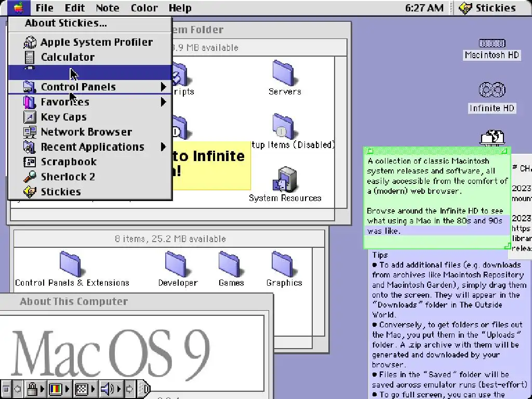Screen dimensions: 532x399
Task: Open the resolution module's popup arrow
Action: click(93, 389)
